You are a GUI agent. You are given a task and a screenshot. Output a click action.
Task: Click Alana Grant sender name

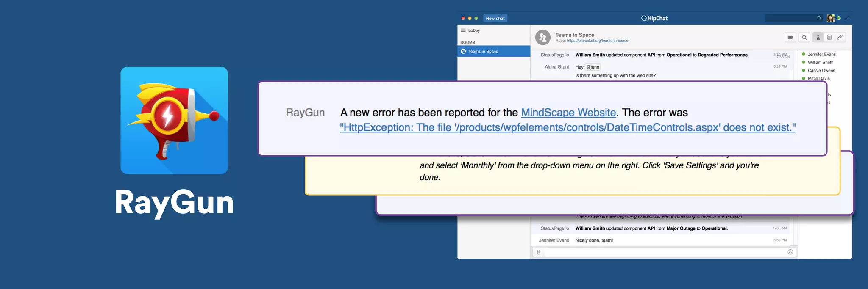(x=557, y=67)
